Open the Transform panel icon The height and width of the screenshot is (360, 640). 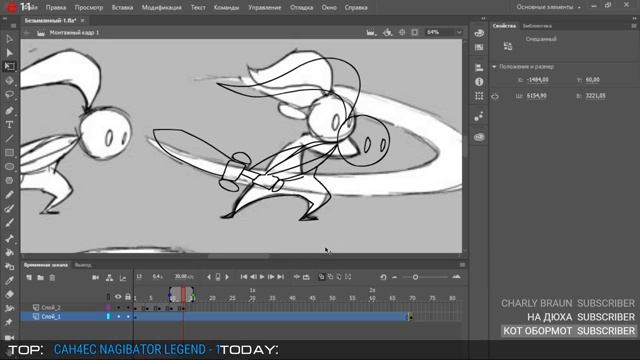point(479,96)
